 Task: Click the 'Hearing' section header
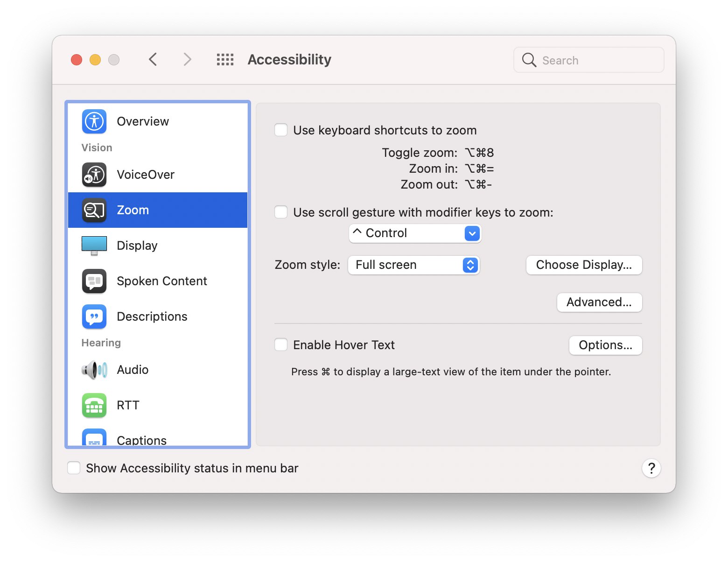click(101, 343)
